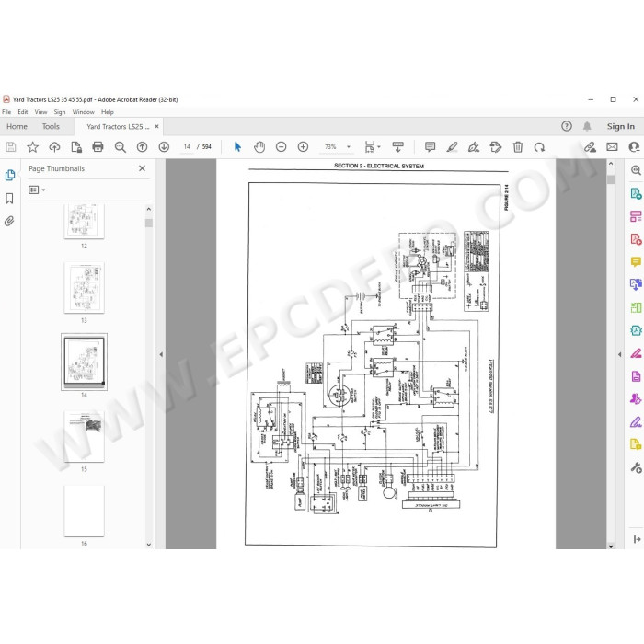Rotate the page with rotate icon
This screenshot has width=644, height=644.
[539, 146]
